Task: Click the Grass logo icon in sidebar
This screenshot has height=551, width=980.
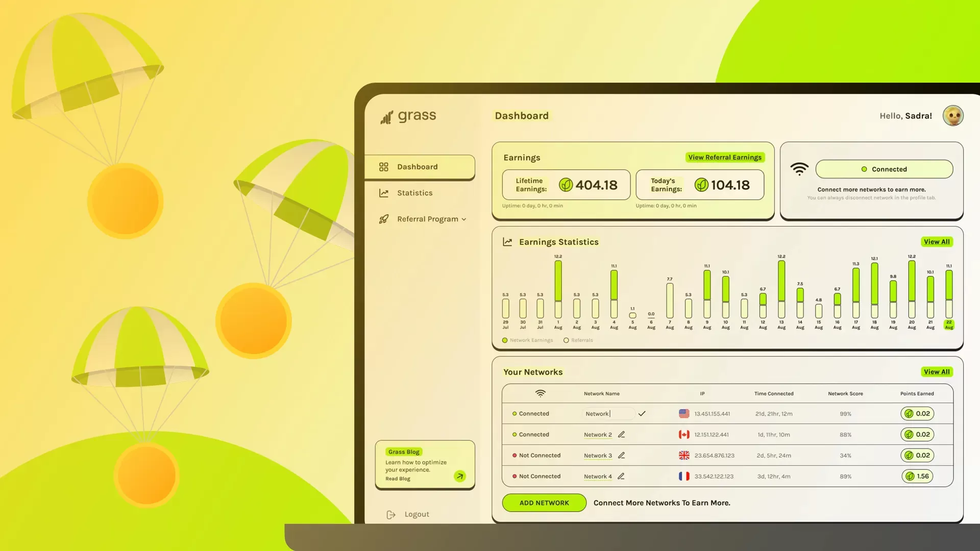Action: coord(386,116)
